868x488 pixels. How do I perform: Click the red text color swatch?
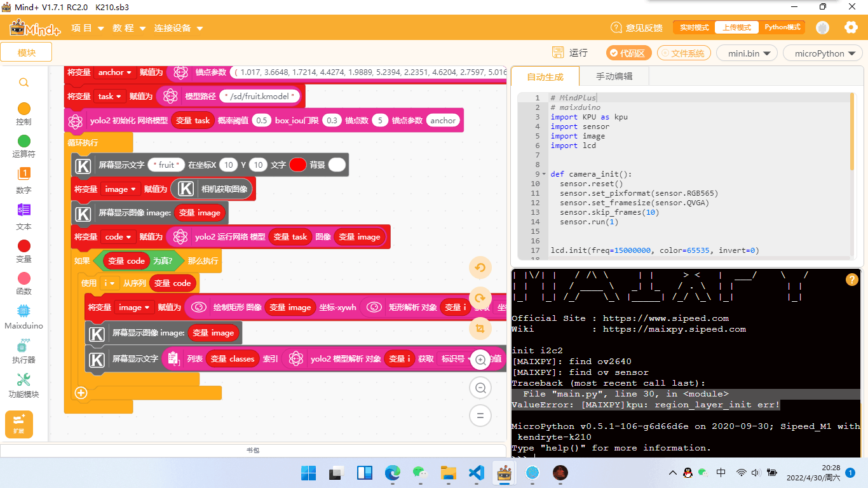pos(297,165)
